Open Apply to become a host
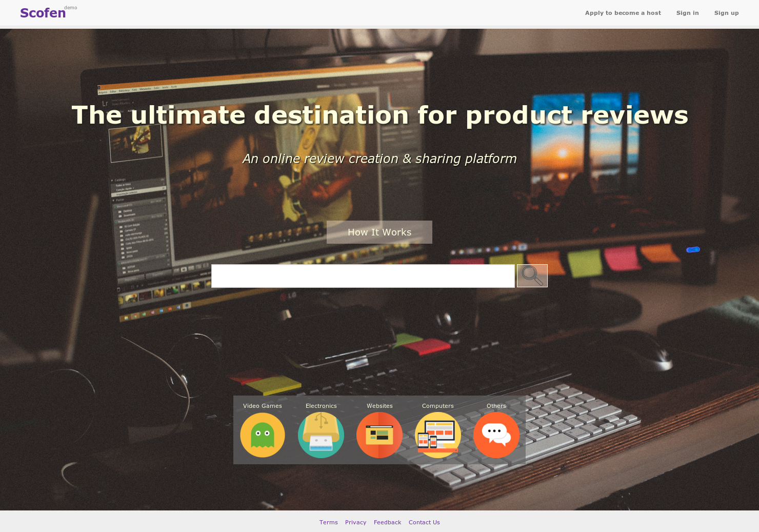 [x=623, y=13]
